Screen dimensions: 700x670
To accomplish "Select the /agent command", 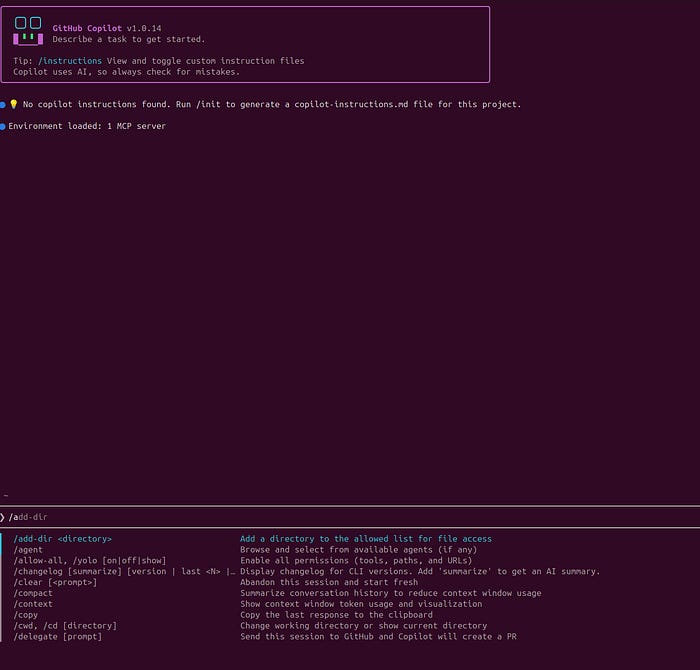I will pos(28,549).
